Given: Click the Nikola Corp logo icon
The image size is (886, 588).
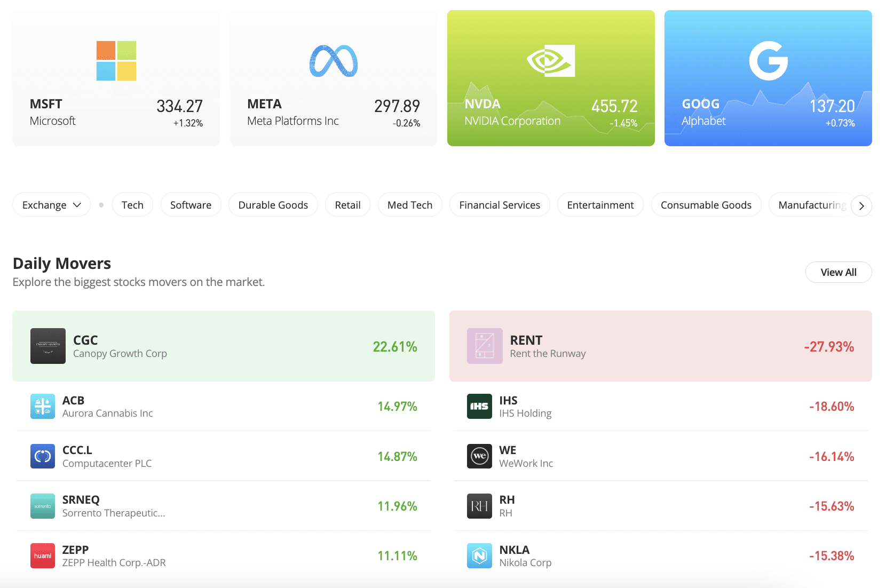Looking at the screenshot, I should click(x=479, y=555).
